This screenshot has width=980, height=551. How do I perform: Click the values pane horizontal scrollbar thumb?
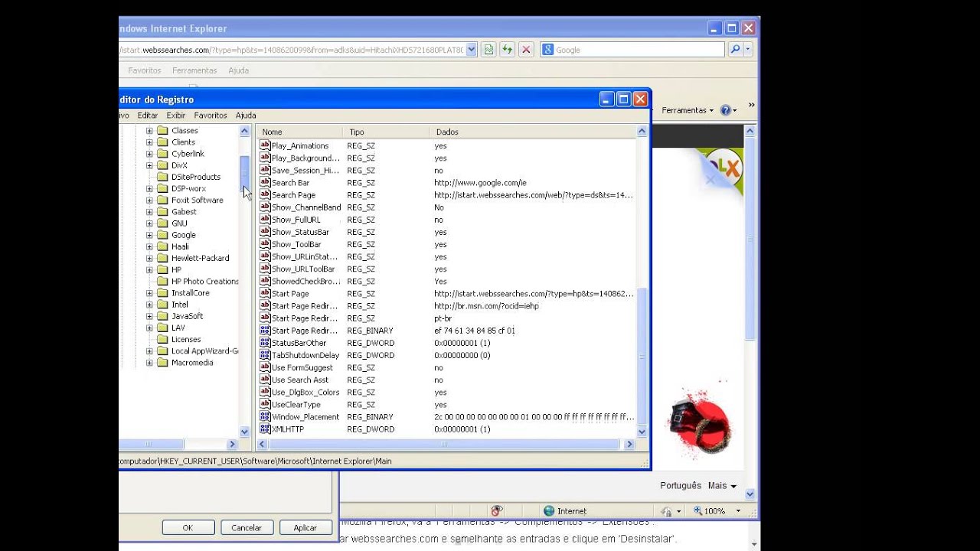pyautogui.click(x=444, y=444)
